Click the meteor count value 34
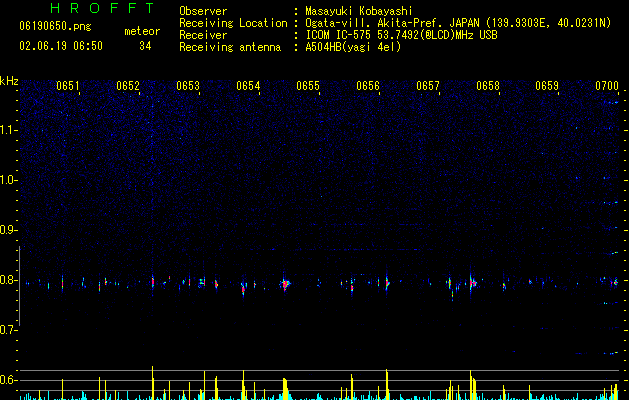 tap(145, 46)
